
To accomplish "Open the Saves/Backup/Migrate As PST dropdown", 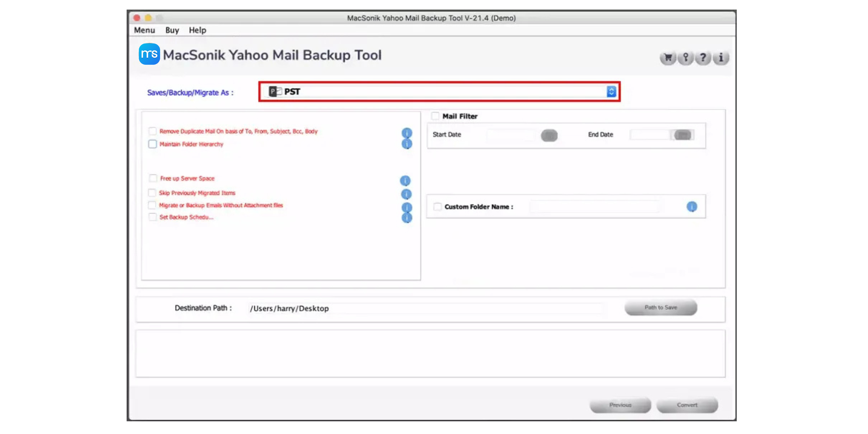I will click(x=439, y=91).
